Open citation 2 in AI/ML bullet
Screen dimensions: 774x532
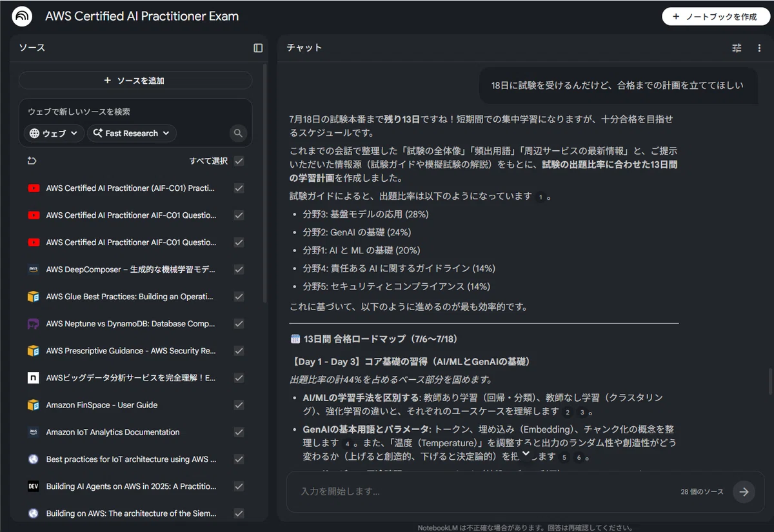[x=568, y=411]
